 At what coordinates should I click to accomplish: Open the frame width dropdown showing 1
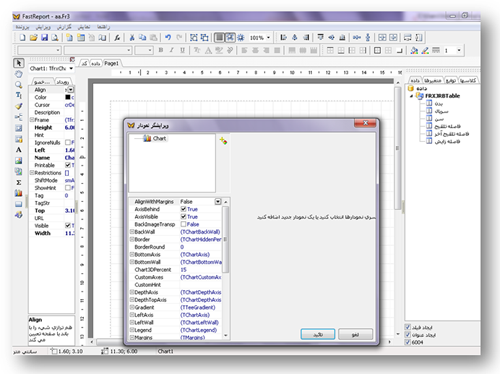point(459,50)
